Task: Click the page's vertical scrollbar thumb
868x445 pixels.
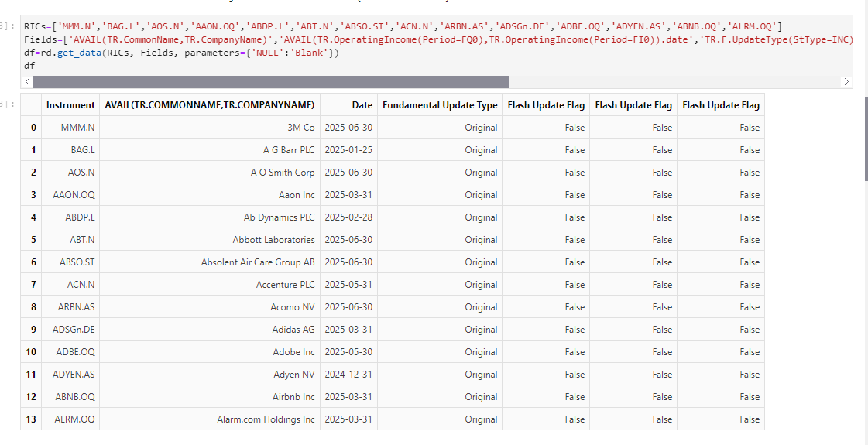Action: [866, 139]
